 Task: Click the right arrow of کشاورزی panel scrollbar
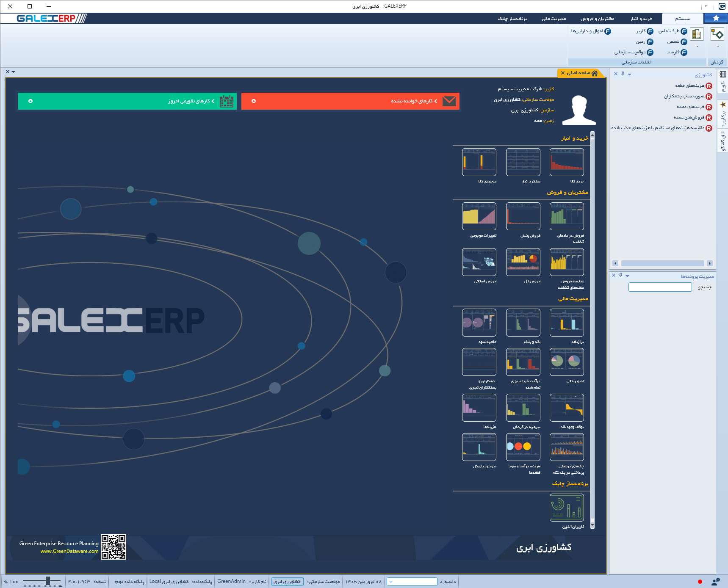(x=710, y=263)
